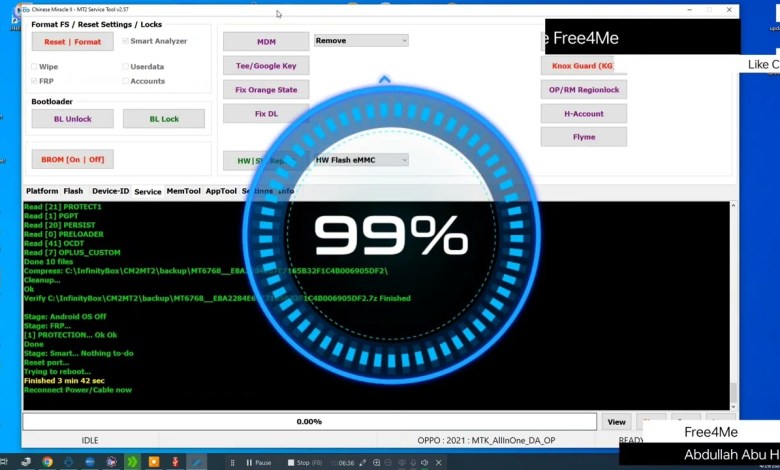The height and width of the screenshot is (470, 780).
Task: Open the Remove dropdown beside MDM
Action: 361,40
